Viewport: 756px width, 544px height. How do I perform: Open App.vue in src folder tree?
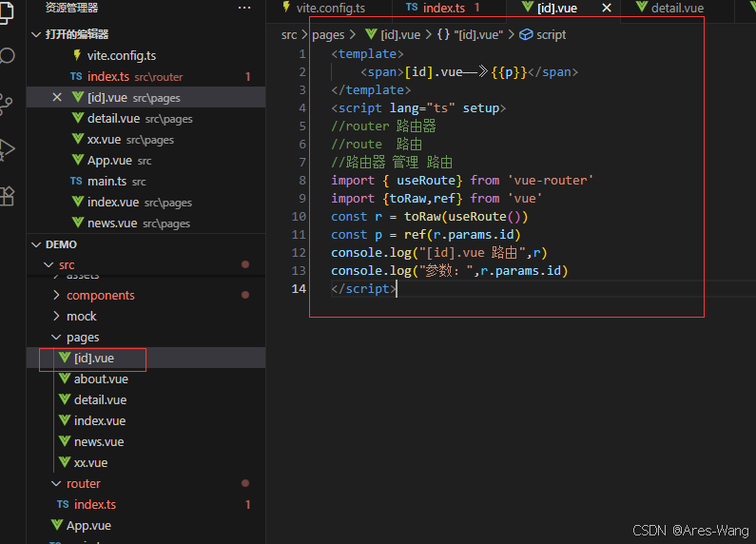tap(145, 526)
